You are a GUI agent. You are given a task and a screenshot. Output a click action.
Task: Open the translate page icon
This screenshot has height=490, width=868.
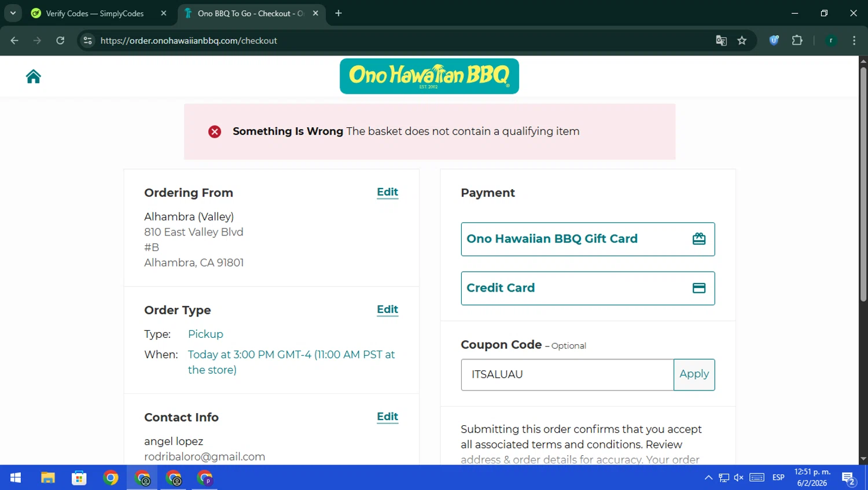tap(721, 40)
